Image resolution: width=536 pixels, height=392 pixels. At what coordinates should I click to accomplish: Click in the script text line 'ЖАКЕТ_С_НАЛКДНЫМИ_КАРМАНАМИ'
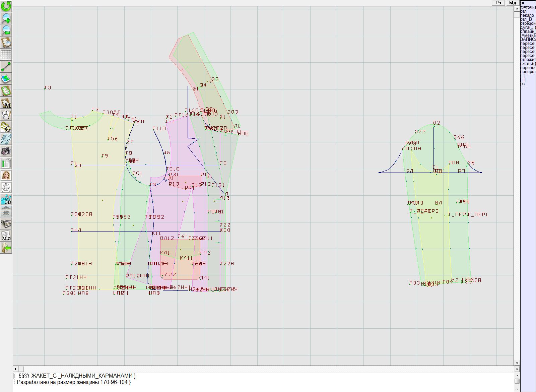coord(83,376)
